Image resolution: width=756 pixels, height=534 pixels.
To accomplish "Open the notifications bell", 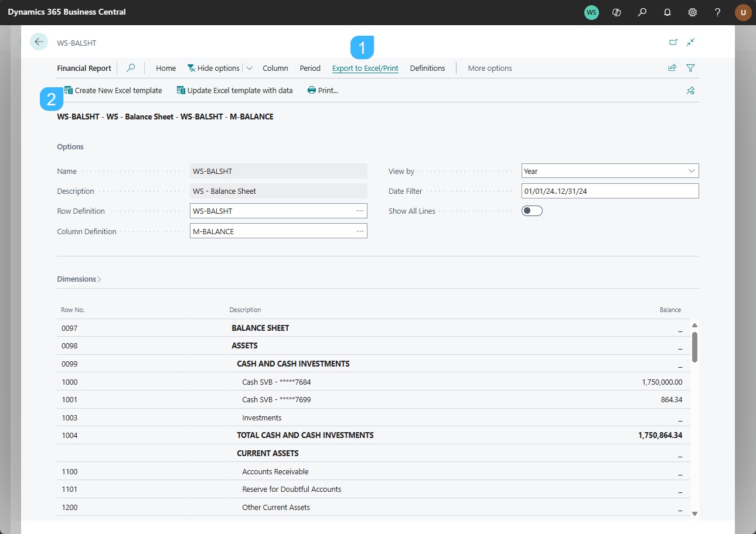I will click(x=668, y=12).
